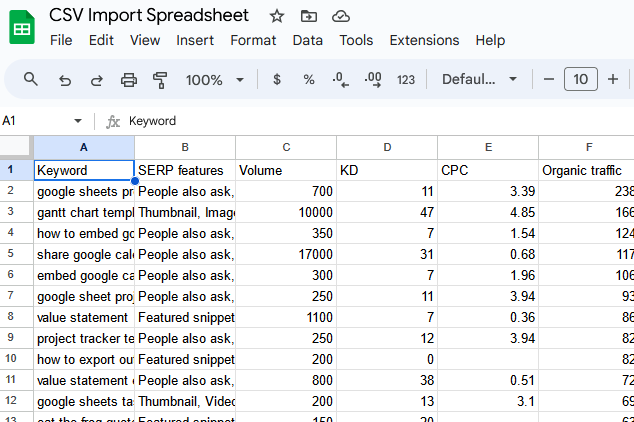The width and height of the screenshot is (634, 422).
Task: Click the 'SERP features' header cell
Action: 185,170
